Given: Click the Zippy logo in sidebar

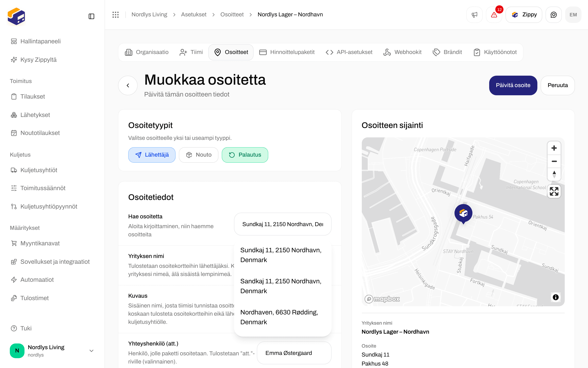Looking at the screenshot, I should 16,16.
